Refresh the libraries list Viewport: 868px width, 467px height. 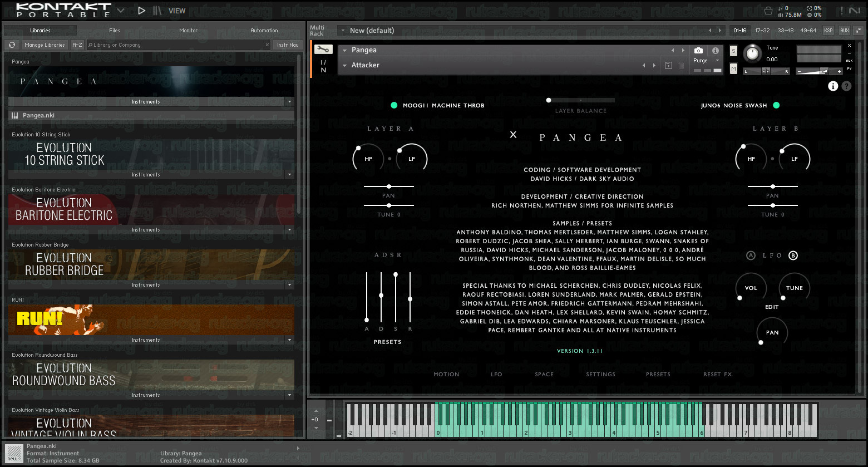(12, 45)
